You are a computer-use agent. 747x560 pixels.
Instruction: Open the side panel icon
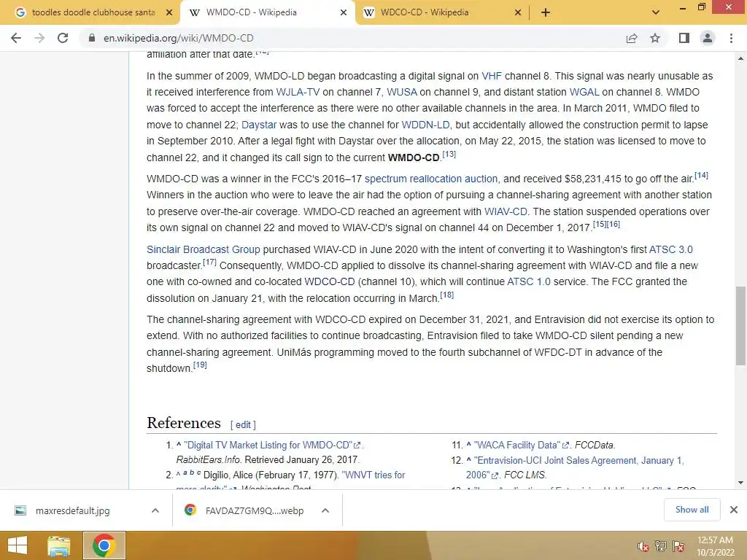click(684, 38)
